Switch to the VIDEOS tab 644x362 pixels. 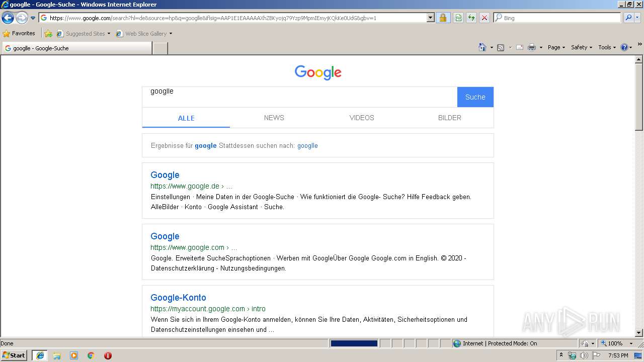362,118
